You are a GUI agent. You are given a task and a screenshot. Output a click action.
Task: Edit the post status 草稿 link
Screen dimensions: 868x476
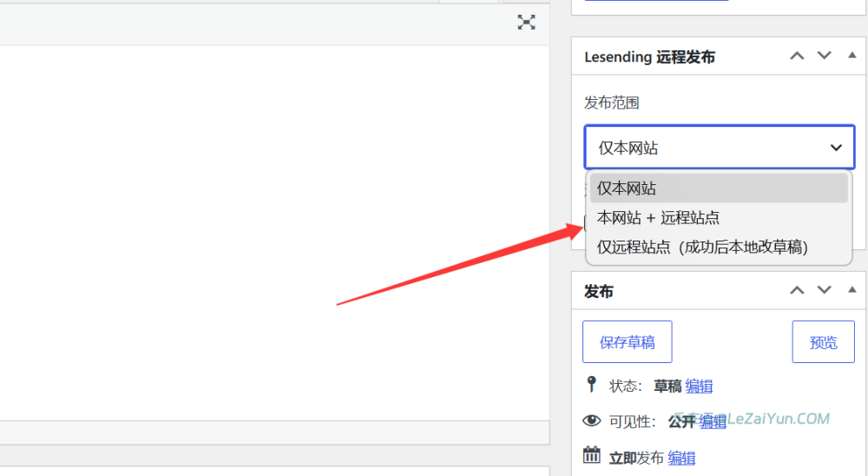point(699,387)
